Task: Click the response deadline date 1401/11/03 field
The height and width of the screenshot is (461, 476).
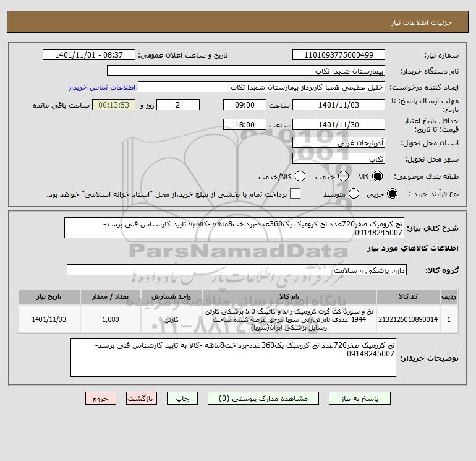Action: pyautogui.click(x=339, y=105)
